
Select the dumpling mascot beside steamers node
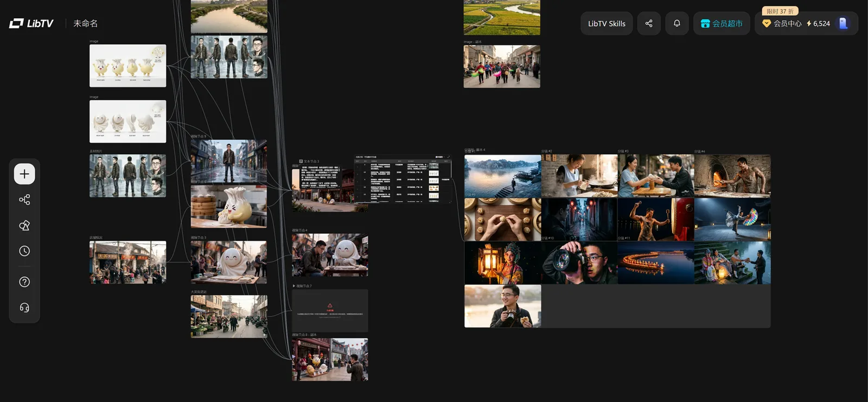[229, 206]
